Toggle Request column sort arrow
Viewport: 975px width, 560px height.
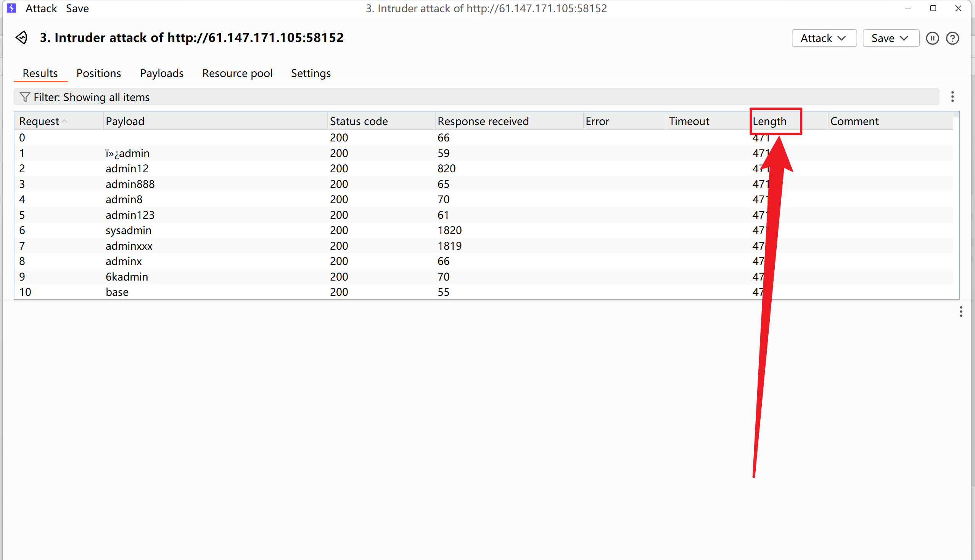pos(64,121)
